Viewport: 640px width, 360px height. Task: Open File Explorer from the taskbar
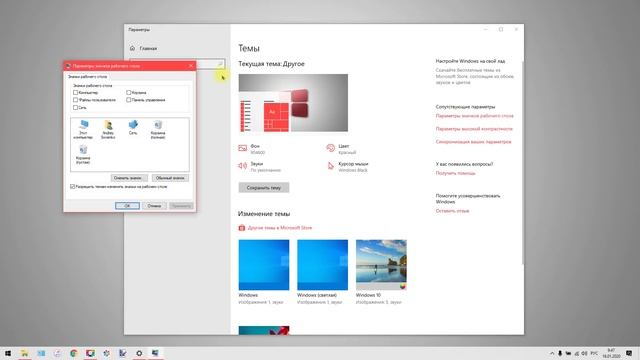(24, 353)
